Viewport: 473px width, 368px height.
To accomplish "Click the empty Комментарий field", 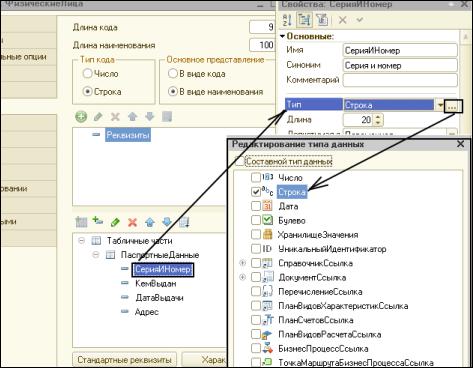I will pos(400,80).
